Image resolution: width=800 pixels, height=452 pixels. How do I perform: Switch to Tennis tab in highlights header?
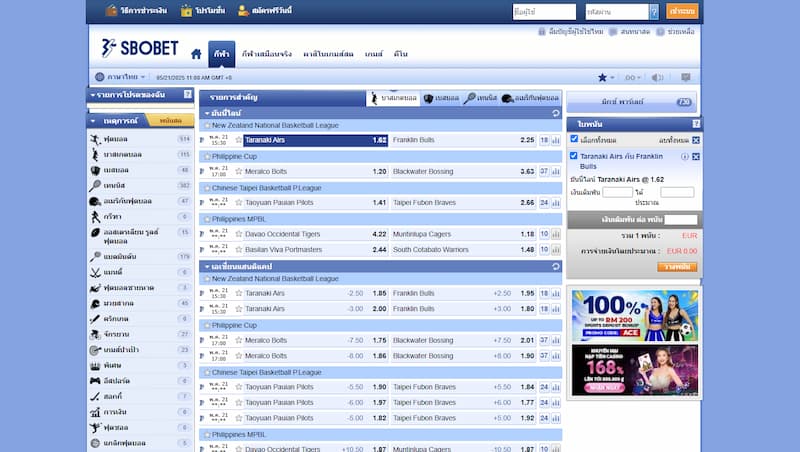480,98
